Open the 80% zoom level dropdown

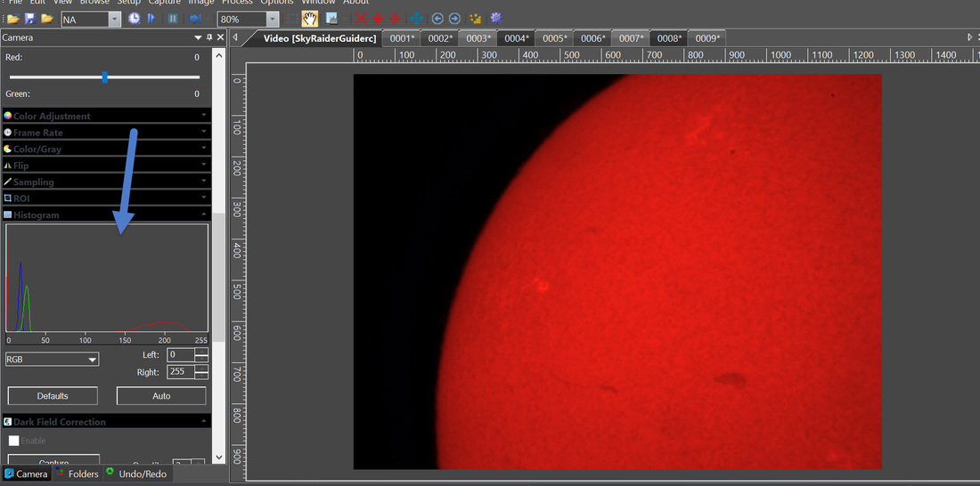pyautogui.click(x=272, y=20)
